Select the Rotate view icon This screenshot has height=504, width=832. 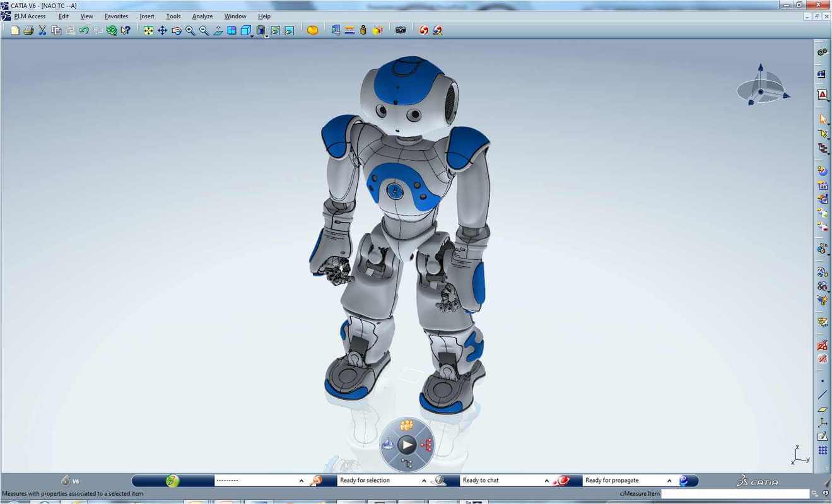coord(176,30)
